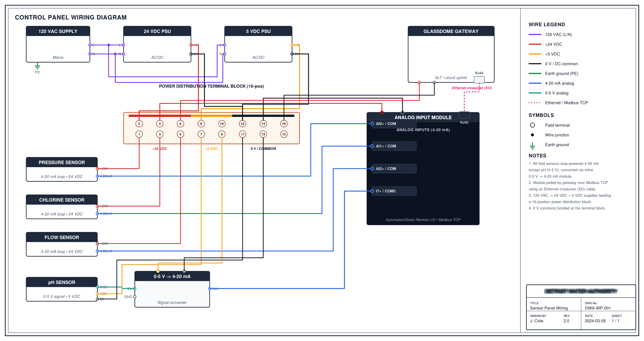Select terminal 13 on the terminal block
Screen dimensions: 644x341
(263, 134)
